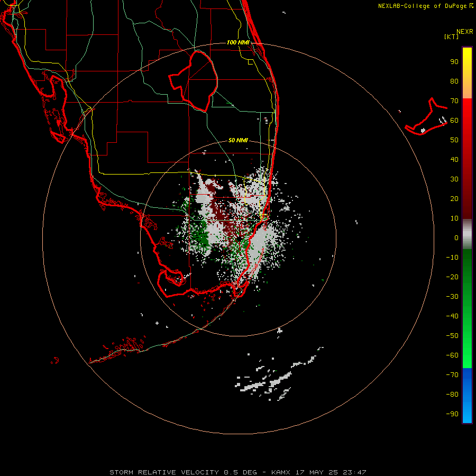Screen dimensions: 476x476
Task: Click the positive 10 scale value
Action: (454, 218)
